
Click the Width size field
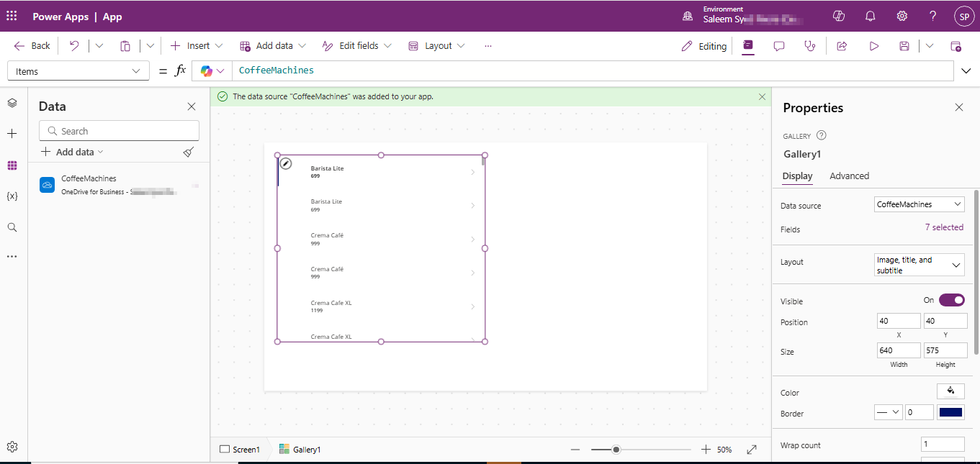899,350
